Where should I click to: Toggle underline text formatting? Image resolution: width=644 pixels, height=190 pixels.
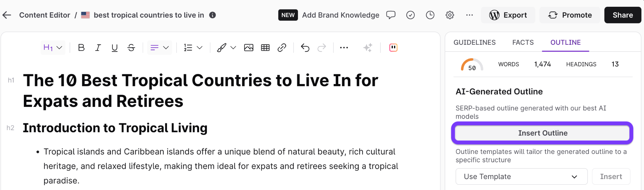[x=114, y=48]
